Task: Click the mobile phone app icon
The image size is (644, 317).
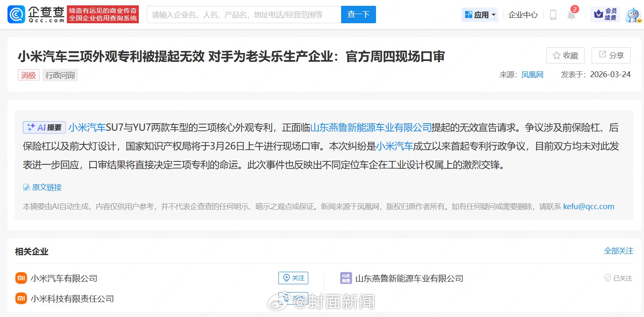Action: [553, 14]
